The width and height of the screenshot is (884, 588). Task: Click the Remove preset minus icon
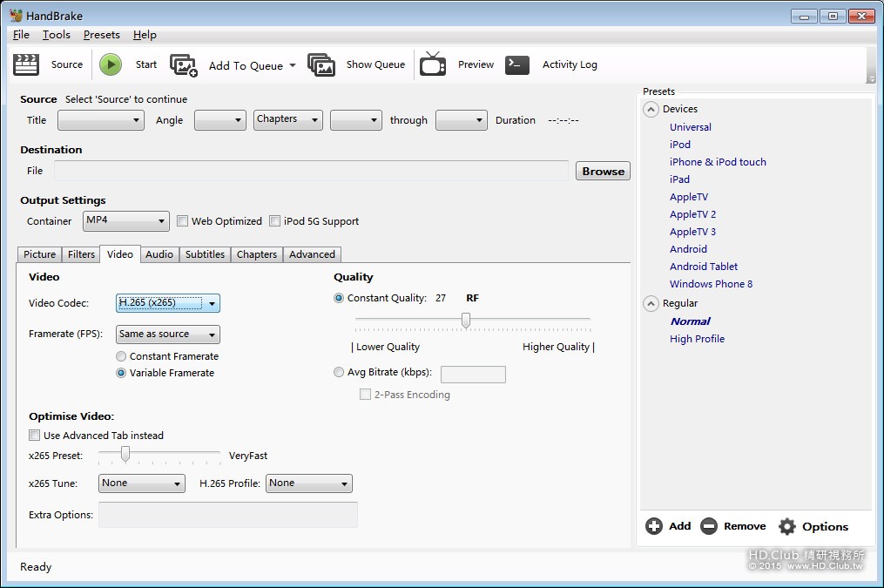709,526
